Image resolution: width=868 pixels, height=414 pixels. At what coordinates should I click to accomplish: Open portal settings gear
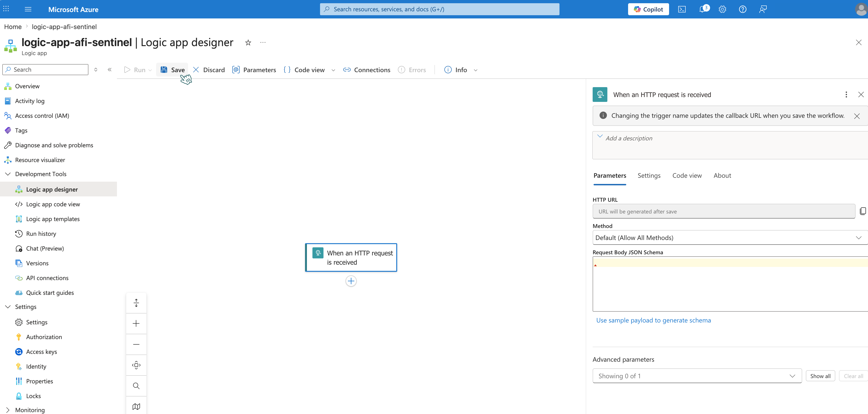[x=722, y=9]
